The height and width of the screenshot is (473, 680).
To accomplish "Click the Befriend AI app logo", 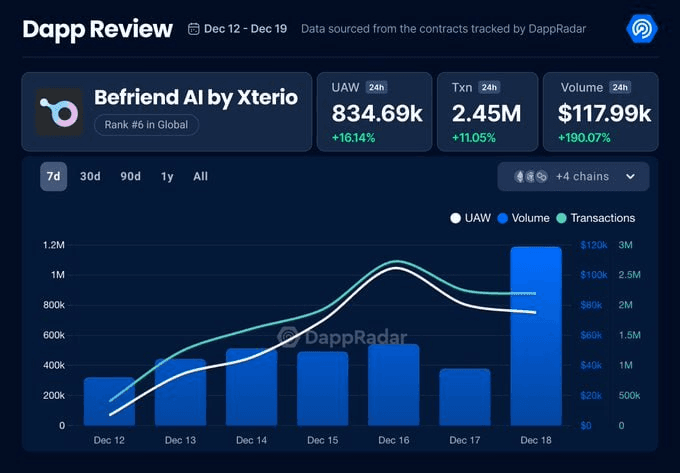I will coord(60,112).
